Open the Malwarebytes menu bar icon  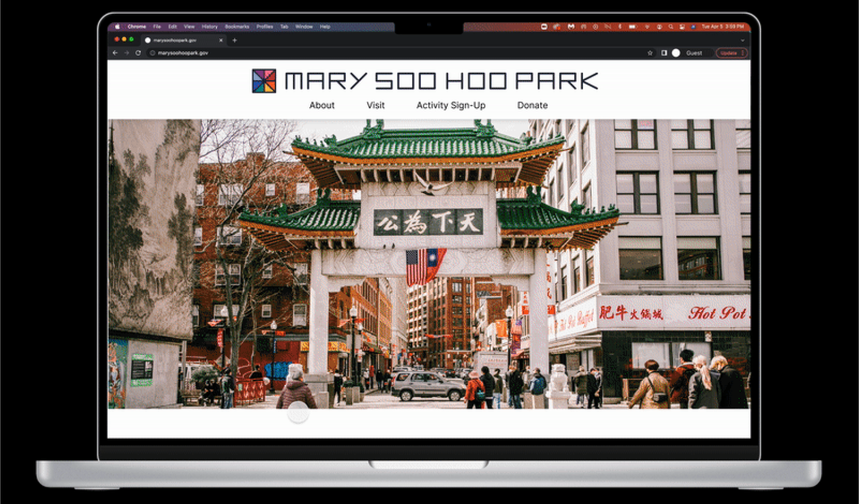click(571, 26)
